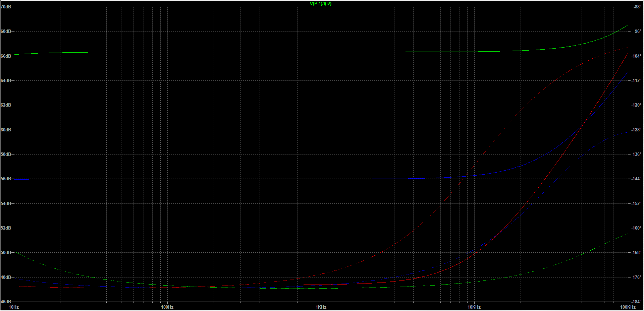Image resolution: width=644 pixels, height=311 pixels.
Task: Click the -176° phase axis label
Action: 636,277
